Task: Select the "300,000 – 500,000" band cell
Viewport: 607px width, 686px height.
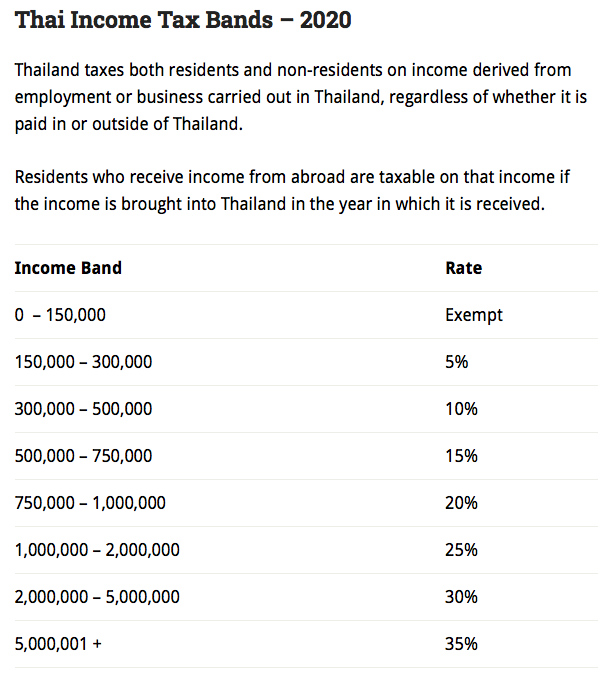Action: pyautogui.click(x=84, y=409)
